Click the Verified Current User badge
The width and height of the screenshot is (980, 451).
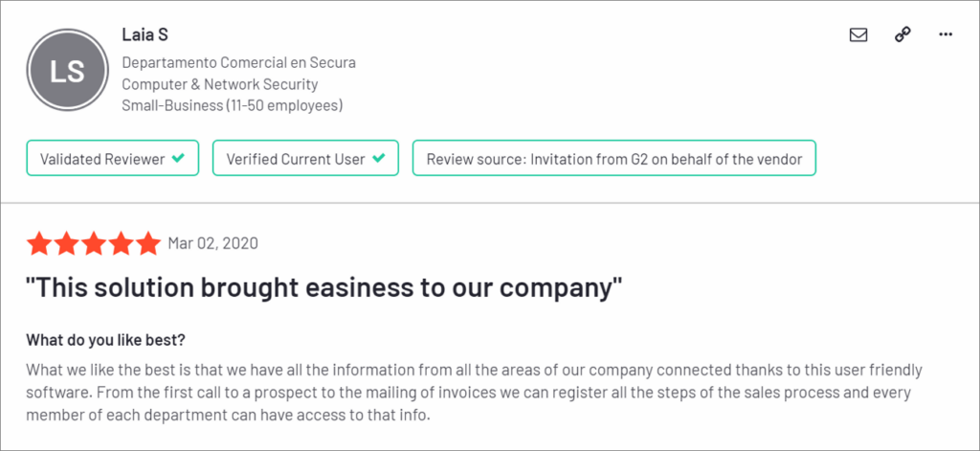pos(305,159)
